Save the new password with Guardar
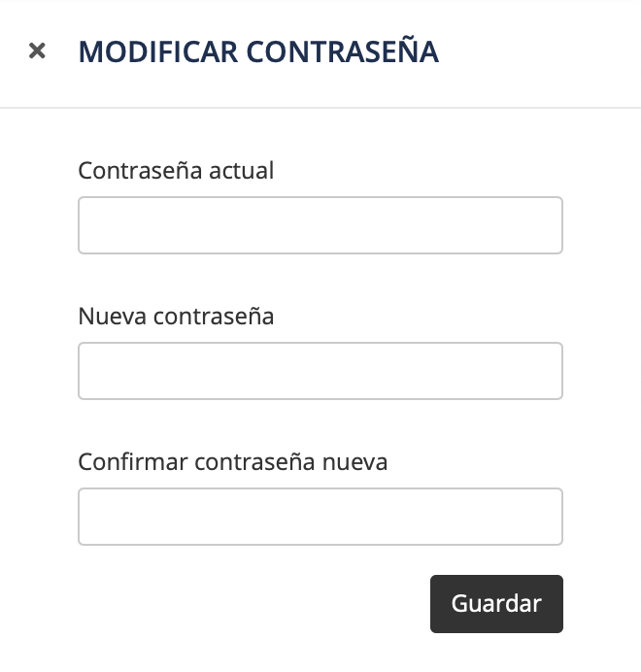The width and height of the screenshot is (641, 672). (496, 604)
